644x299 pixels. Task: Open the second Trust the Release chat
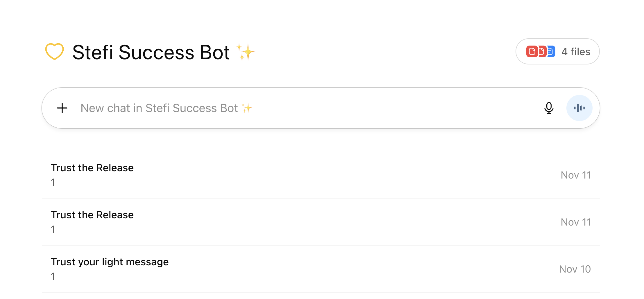[x=92, y=215]
